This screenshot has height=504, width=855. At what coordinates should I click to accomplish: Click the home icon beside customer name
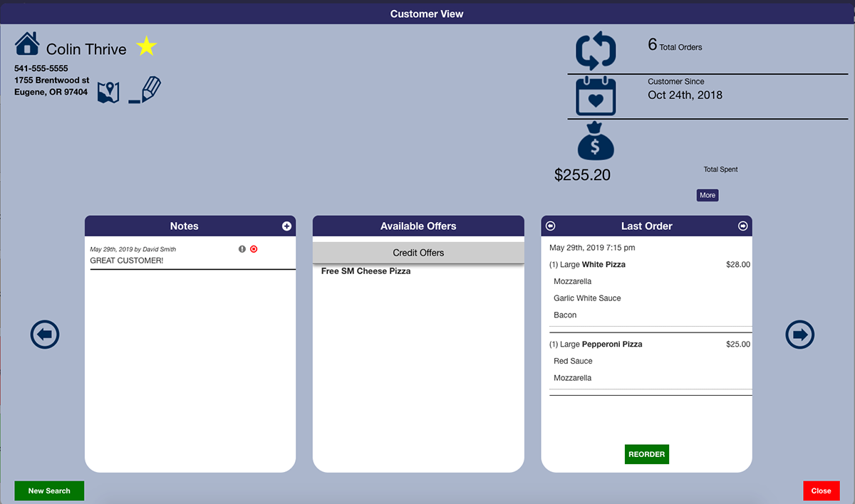(x=27, y=44)
